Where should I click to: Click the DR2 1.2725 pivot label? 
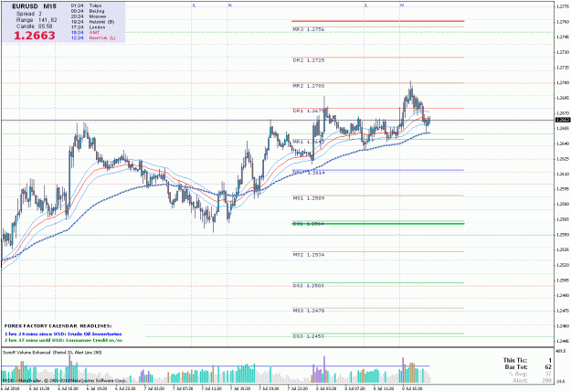coord(309,60)
